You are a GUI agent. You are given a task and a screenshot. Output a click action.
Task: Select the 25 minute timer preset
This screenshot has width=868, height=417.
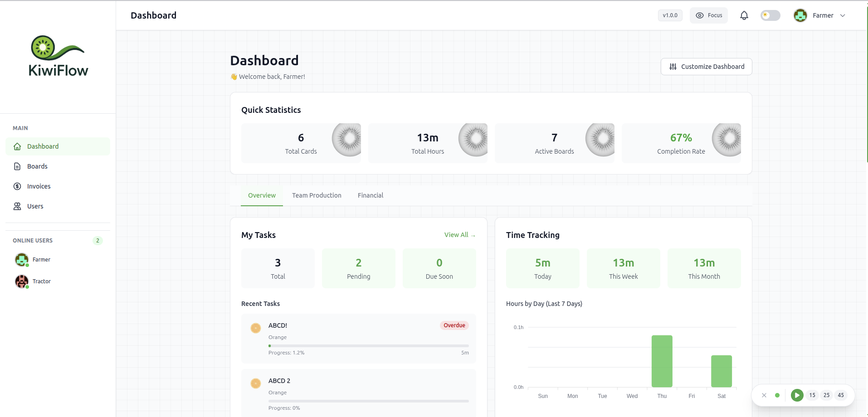click(826, 395)
